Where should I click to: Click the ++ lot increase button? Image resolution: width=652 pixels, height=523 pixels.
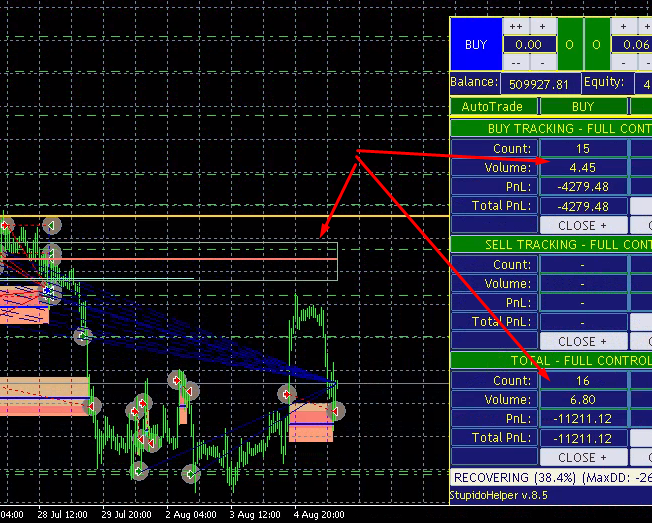(516, 27)
